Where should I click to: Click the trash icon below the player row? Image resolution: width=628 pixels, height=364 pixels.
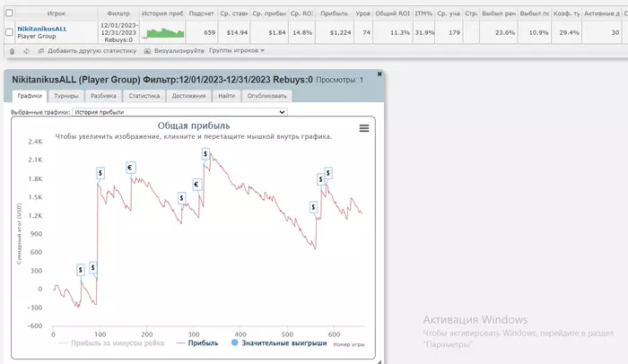[x=12, y=51]
